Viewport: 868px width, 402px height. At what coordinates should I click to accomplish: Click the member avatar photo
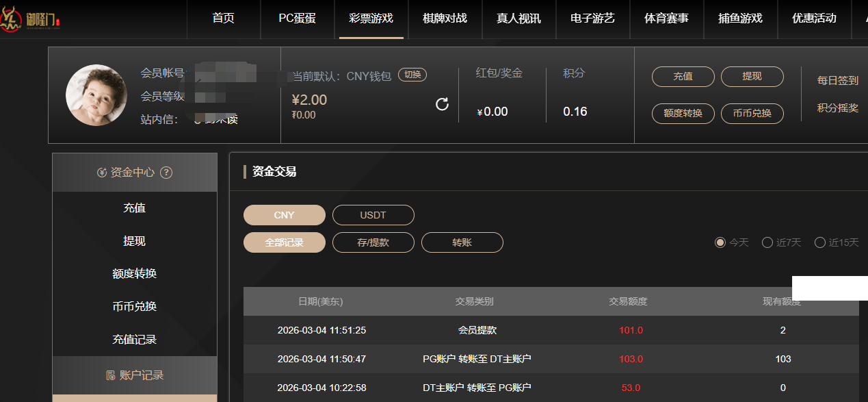(x=96, y=95)
